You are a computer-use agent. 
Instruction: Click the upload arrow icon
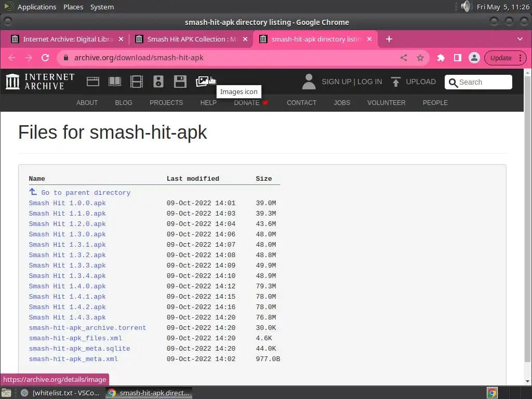(x=395, y=82)
